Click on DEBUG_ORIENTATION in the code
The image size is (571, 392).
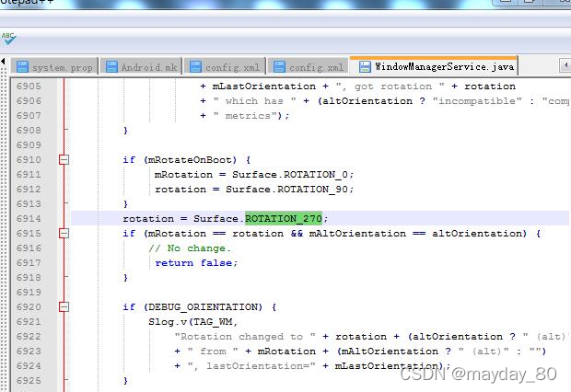(203, 306)
